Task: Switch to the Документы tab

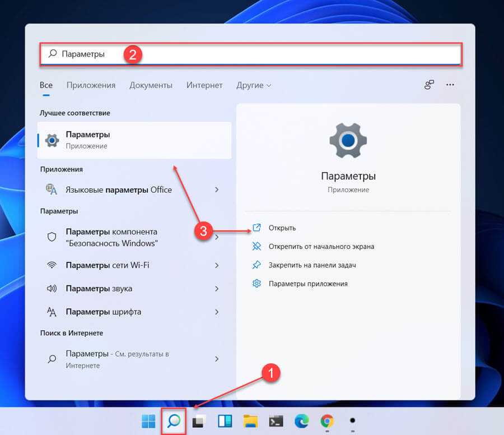Action: [x=151, y=85]
